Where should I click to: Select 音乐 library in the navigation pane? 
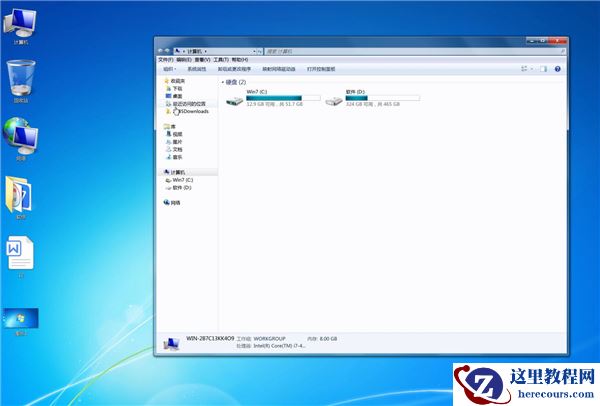pos(177,157)
